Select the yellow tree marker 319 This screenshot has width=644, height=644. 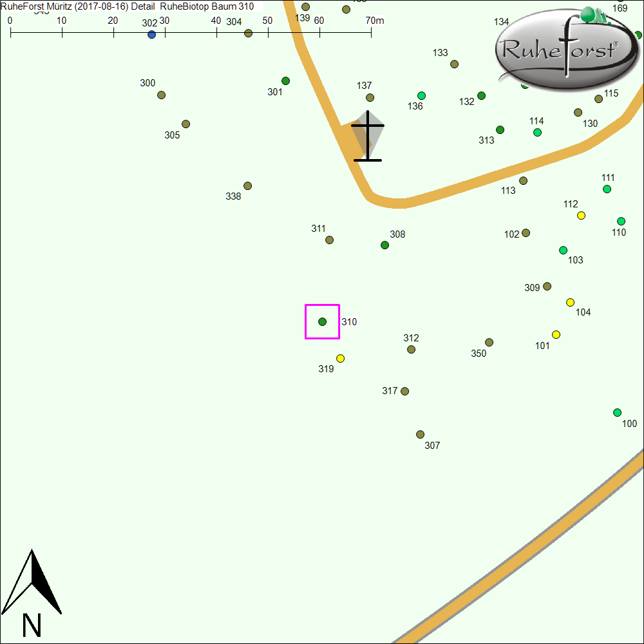click(x=341, y=359)
